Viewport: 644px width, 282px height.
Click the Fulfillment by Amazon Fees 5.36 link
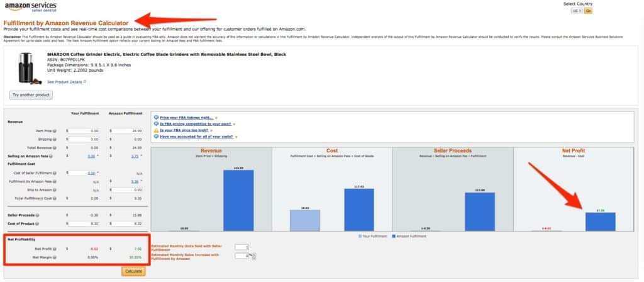tap(135, 181)
